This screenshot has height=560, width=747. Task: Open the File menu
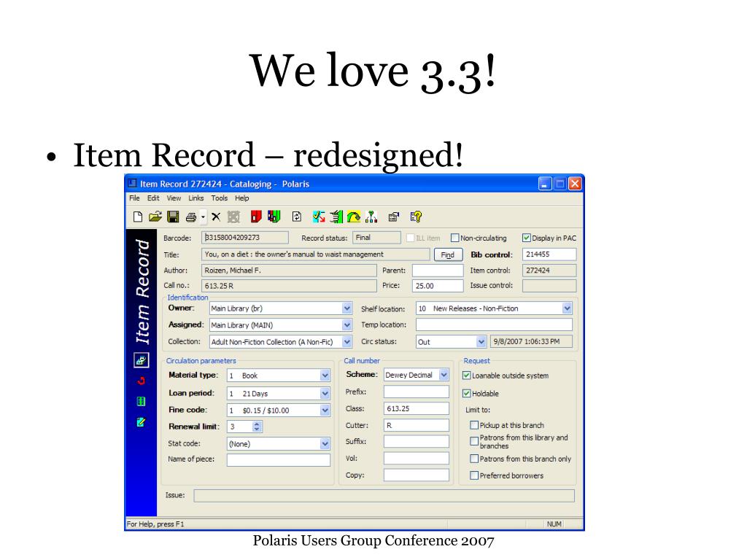[x=134, y=198]
